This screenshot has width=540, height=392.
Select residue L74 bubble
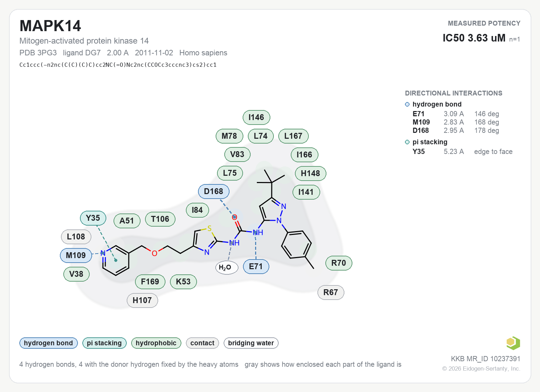click(x=261, y=136)
